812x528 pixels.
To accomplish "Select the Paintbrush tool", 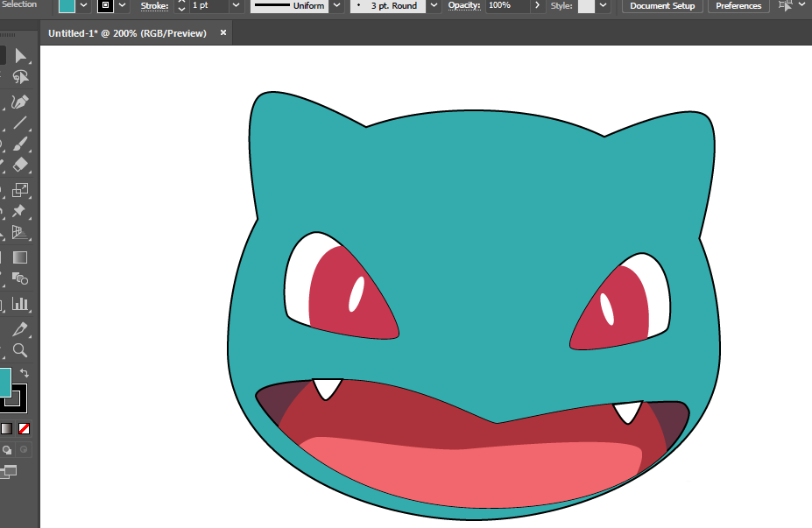I will pyautogui.click(x=19, y=144).
